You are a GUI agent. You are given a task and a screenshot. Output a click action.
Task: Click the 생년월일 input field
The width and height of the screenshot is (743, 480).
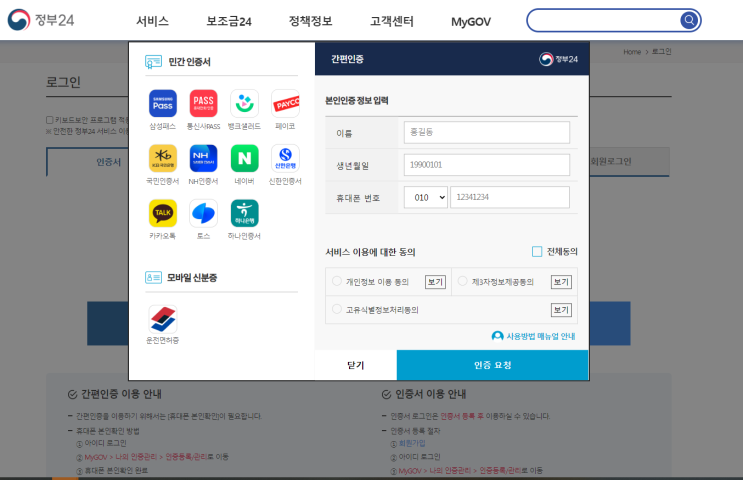(x=487, y=165)
